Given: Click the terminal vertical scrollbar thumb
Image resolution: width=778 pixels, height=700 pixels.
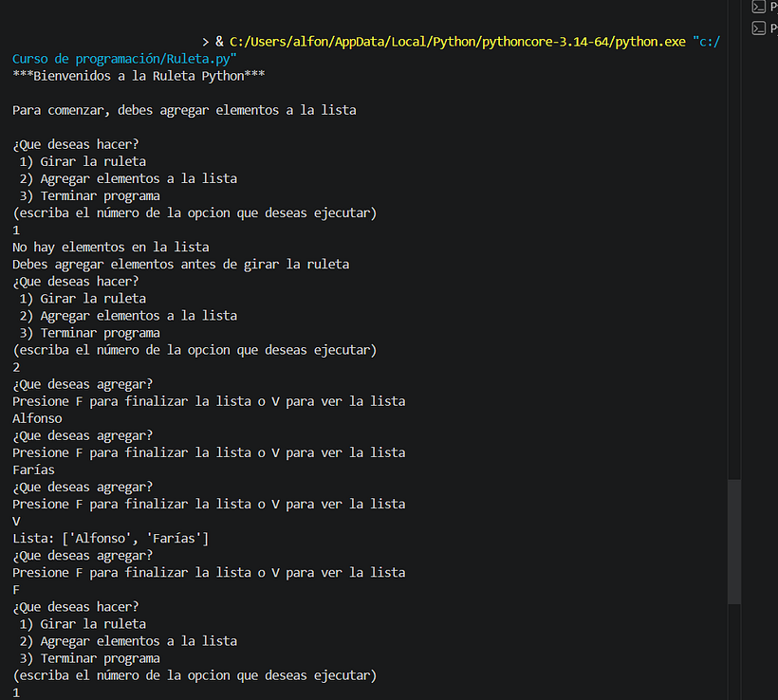Looking at the screenshot, I should click(x=733, y=542).
